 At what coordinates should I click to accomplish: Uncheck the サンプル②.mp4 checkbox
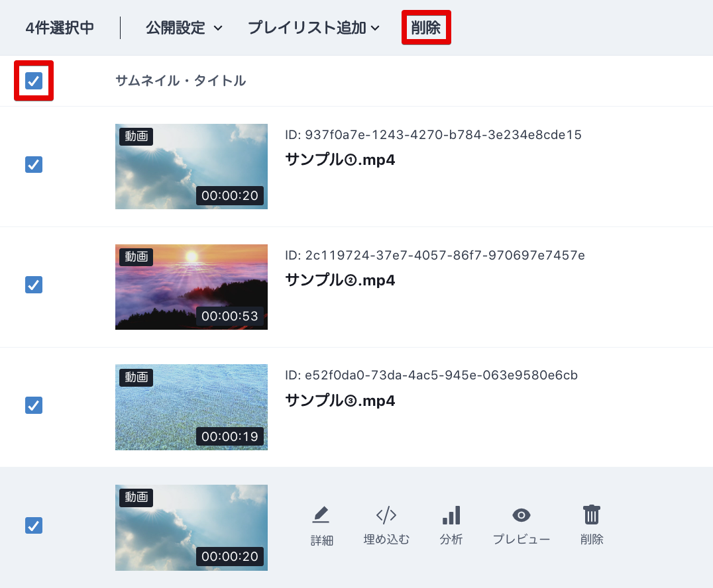pyautogui.click(x=34, y=285)
